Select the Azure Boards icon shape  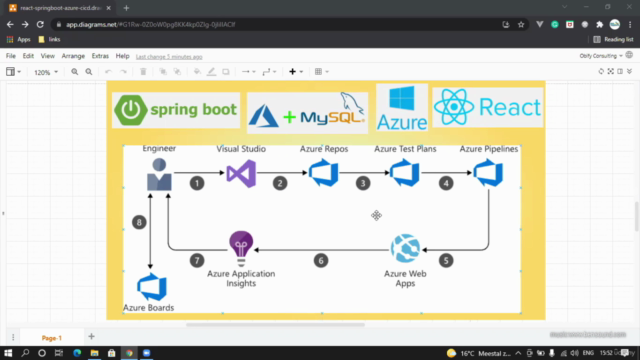click(151, 287)
